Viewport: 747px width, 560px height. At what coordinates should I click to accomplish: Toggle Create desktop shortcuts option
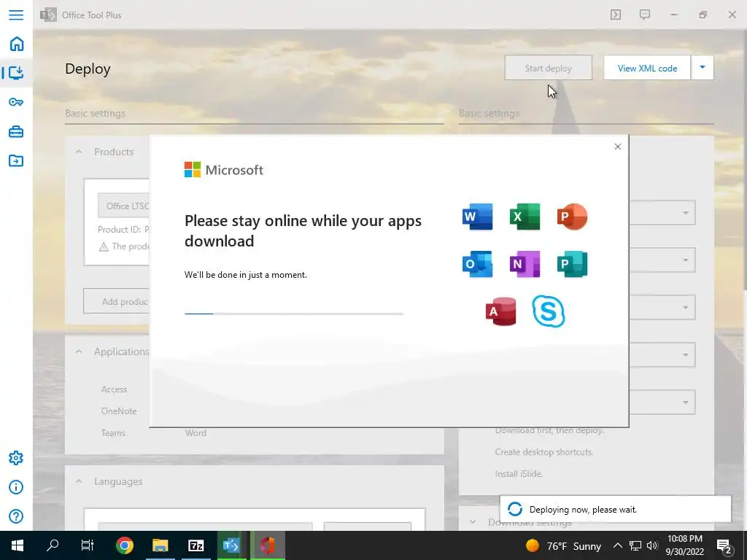pyautogui.click(x=543, y=452)
